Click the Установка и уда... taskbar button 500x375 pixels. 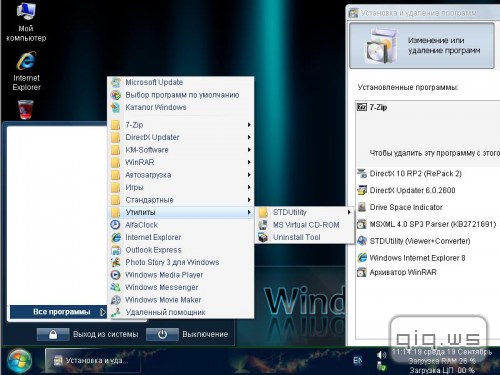point(92,360)
